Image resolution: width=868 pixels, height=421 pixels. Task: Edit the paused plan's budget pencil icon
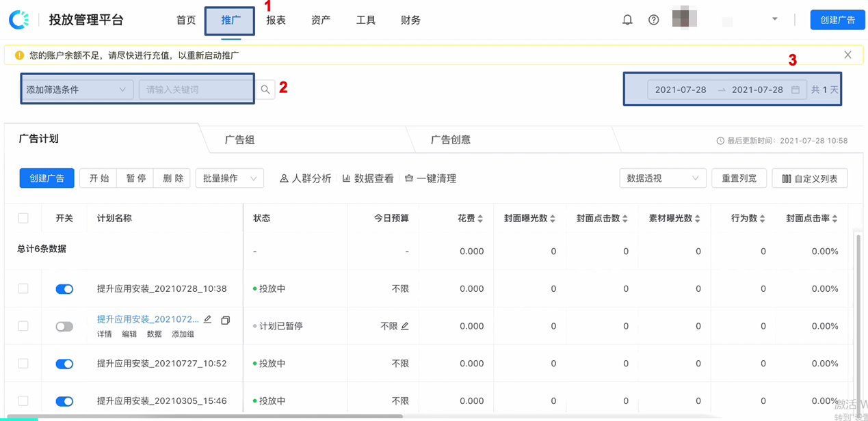coord(405,326)
